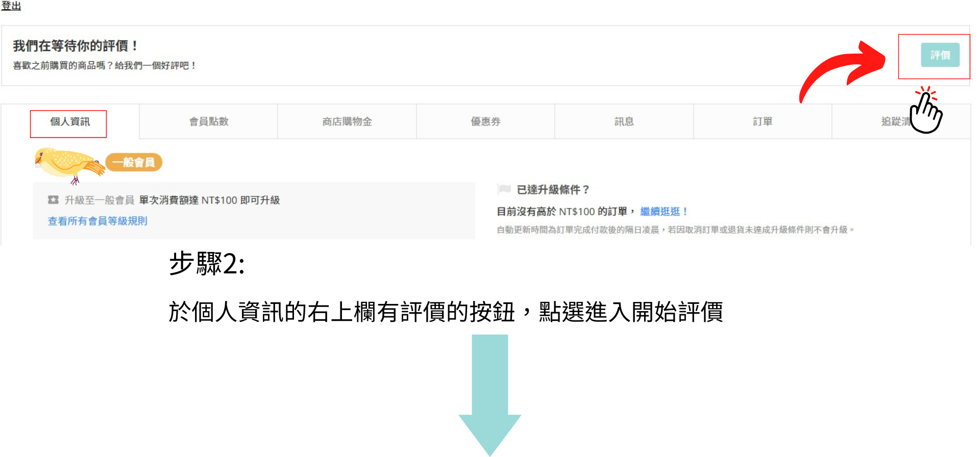This screenshot has height=457, width=980.
Task: Click the 步驟2 step heading text
Action: point(207,264)
